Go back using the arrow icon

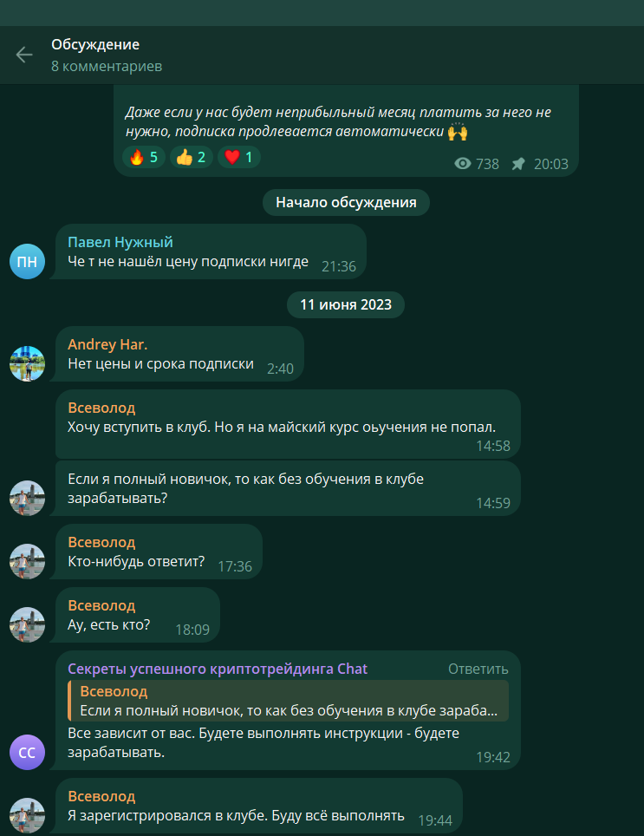tap(24, 55)
